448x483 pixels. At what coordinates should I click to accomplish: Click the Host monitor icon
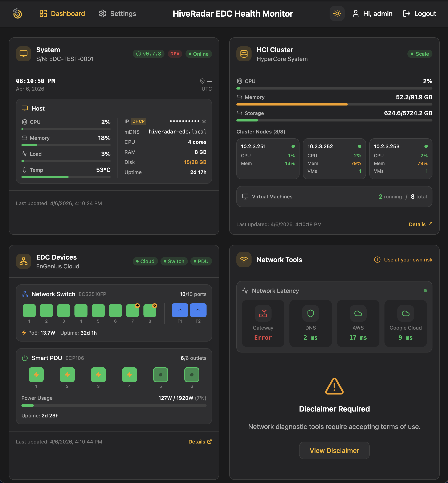(25, 108)
